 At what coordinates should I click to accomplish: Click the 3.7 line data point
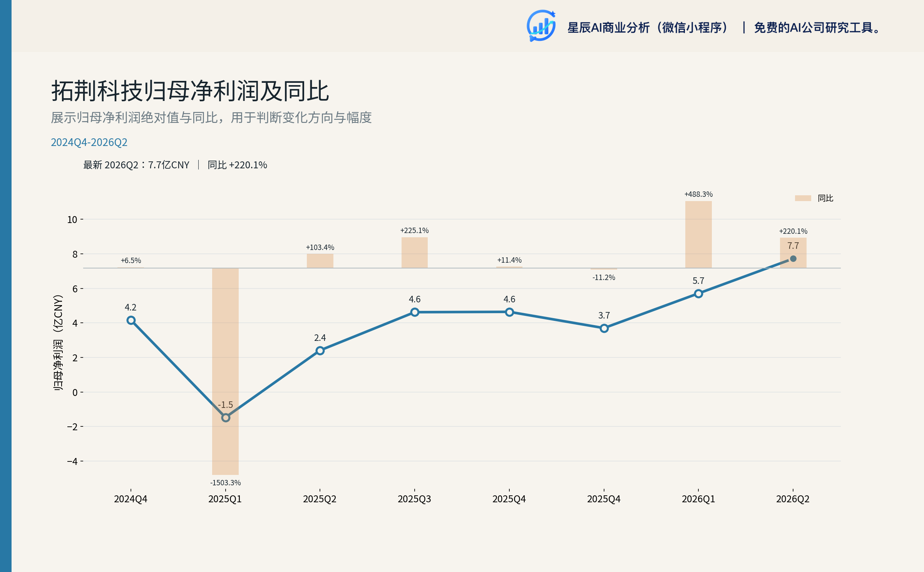point(604,328)
